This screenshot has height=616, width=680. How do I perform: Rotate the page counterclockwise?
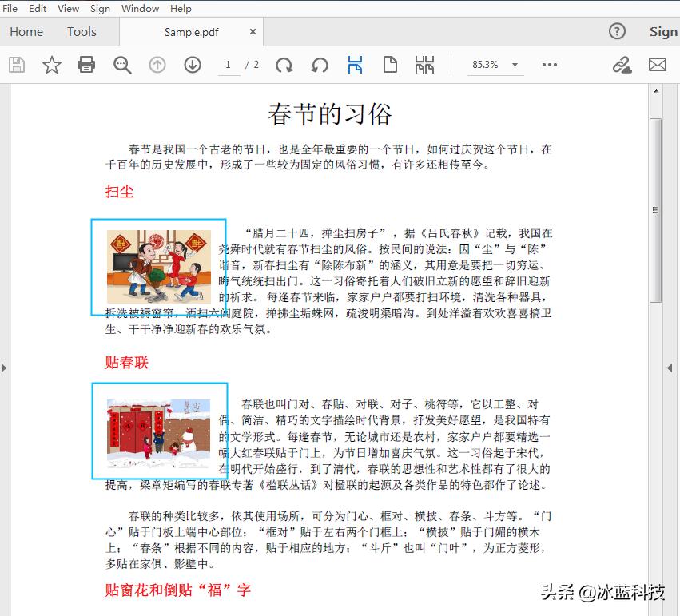pos(320,65)
